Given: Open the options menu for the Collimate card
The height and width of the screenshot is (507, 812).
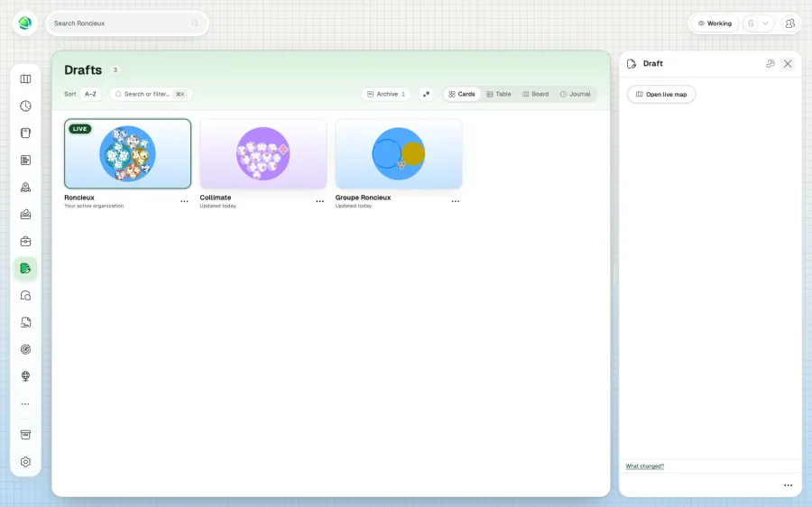Looking at the screenshot, I should click(x=320, y=201).
